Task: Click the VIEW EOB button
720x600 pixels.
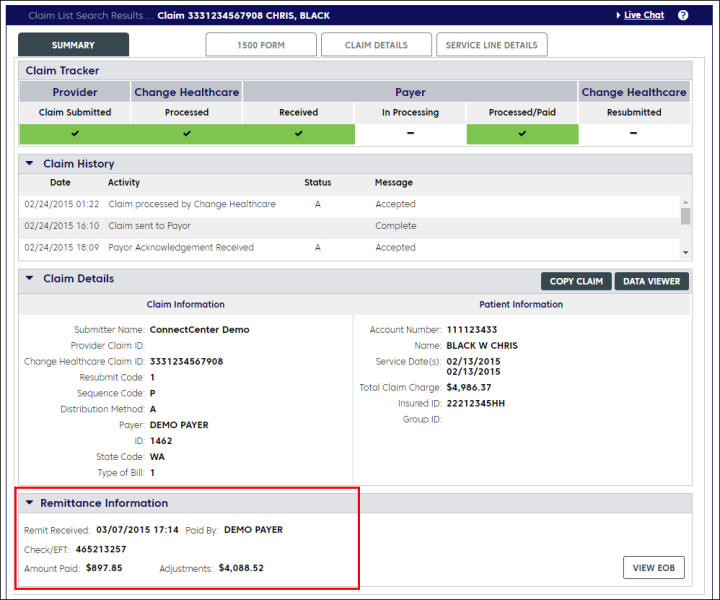Action: pos(653,568)
